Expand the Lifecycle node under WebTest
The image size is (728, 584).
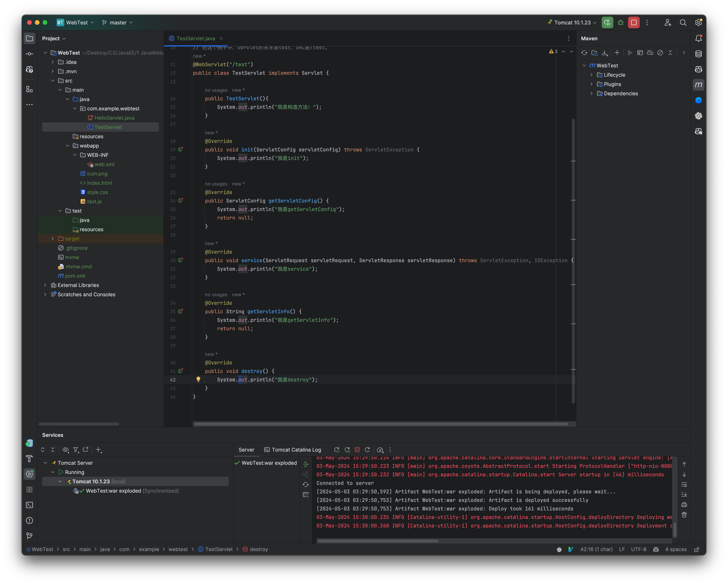[x=591, y=75]
